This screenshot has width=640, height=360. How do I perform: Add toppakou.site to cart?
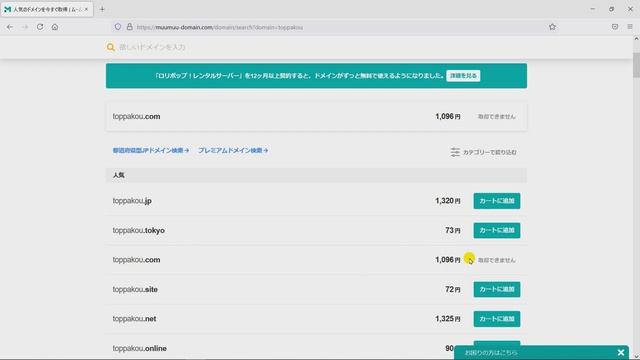point(497,289)
